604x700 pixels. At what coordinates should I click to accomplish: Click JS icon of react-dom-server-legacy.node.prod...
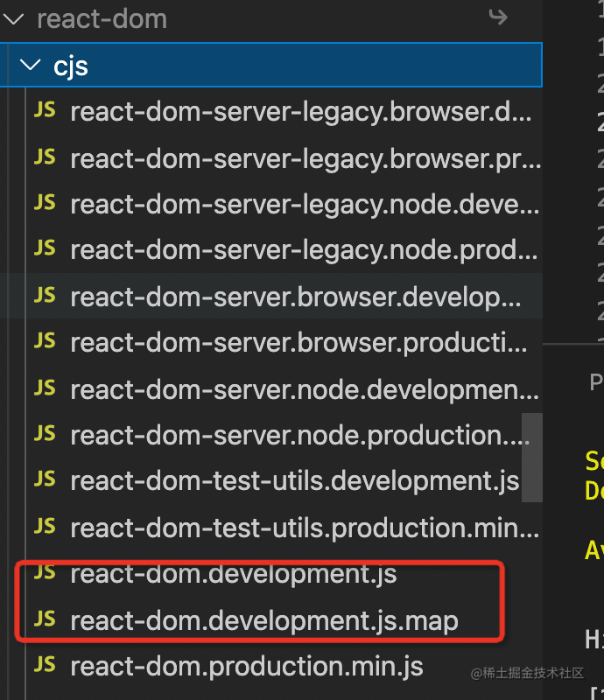(45, 248)
